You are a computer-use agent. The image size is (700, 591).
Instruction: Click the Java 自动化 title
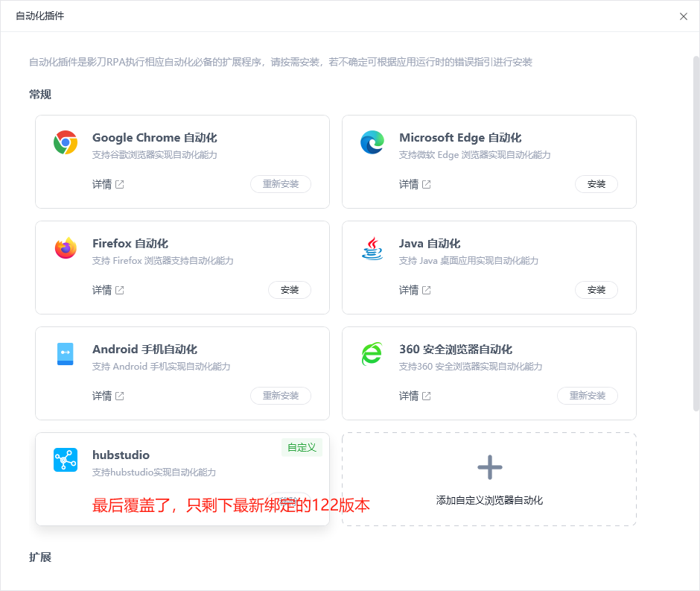pos(430,244)
